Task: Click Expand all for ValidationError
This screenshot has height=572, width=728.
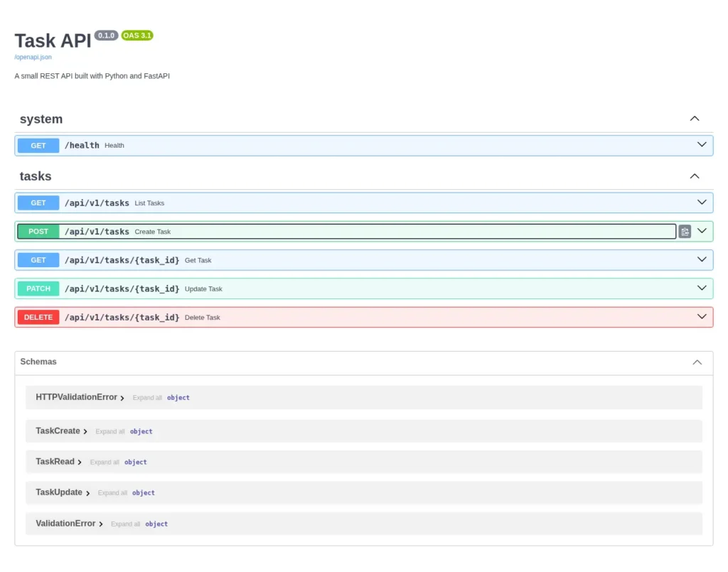Action: [x=125, y=524]
